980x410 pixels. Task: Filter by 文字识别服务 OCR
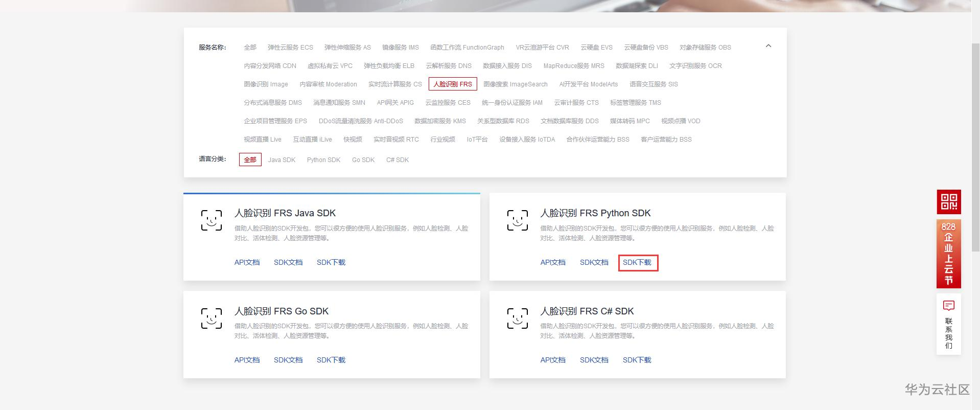[695, 66]
